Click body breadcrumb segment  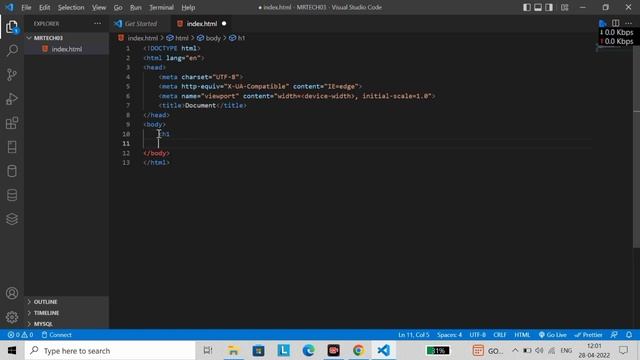pyautogui.click(x=209, y=38)
